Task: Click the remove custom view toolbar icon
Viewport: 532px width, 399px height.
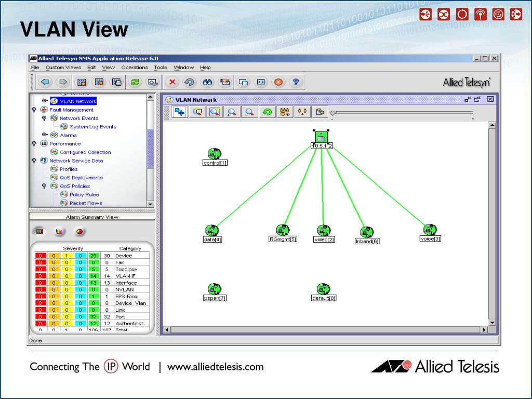Action: pos(99,82)
